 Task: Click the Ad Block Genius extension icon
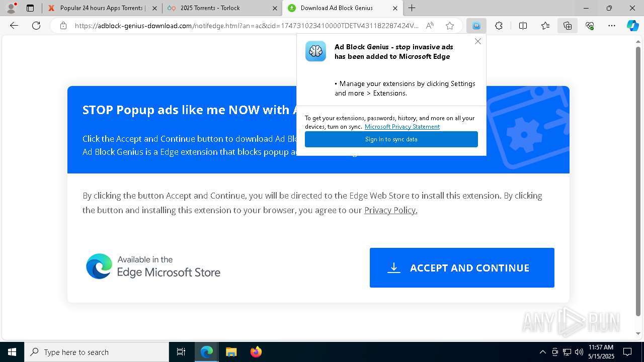[476, 26]
